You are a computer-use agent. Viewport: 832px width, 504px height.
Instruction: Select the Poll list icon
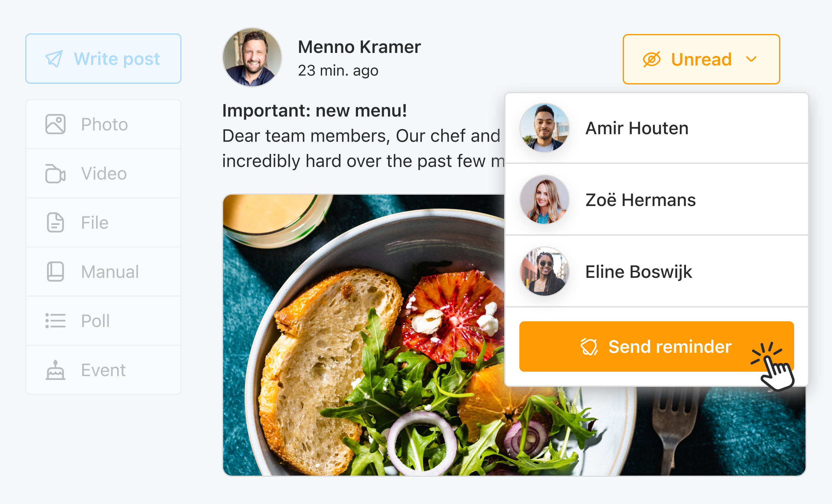55,321
